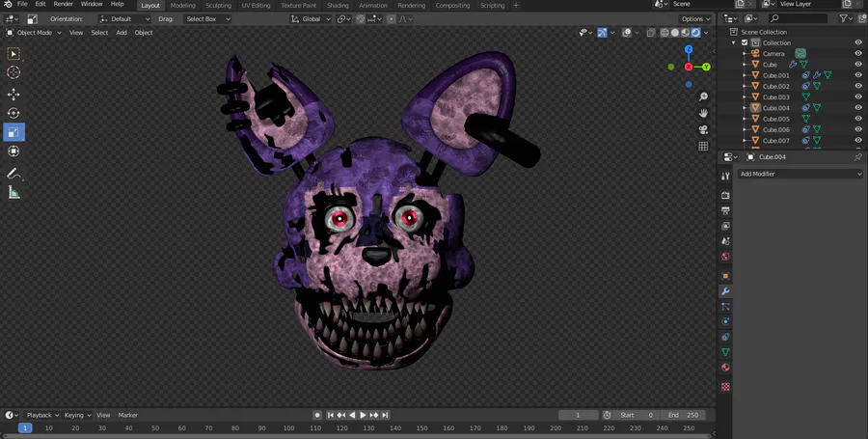Screen dimensions: 868x439
Task: Open the Object Mode dropdown
Action: [34, 33]
